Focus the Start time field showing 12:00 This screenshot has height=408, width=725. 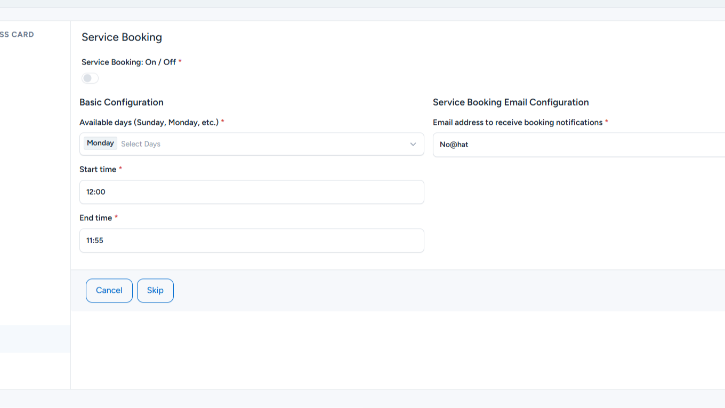[x=251, y=192]
